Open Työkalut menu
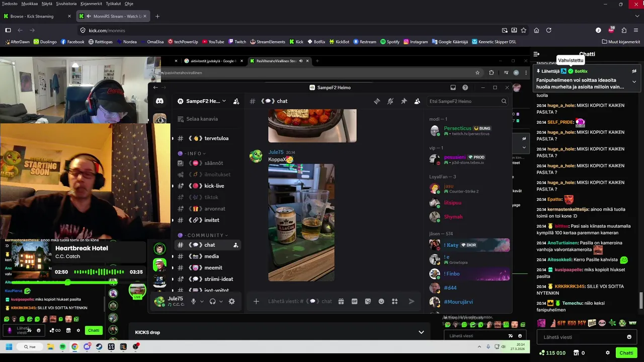This screenshot has width=644, height=362. click(x=113, y=4)
